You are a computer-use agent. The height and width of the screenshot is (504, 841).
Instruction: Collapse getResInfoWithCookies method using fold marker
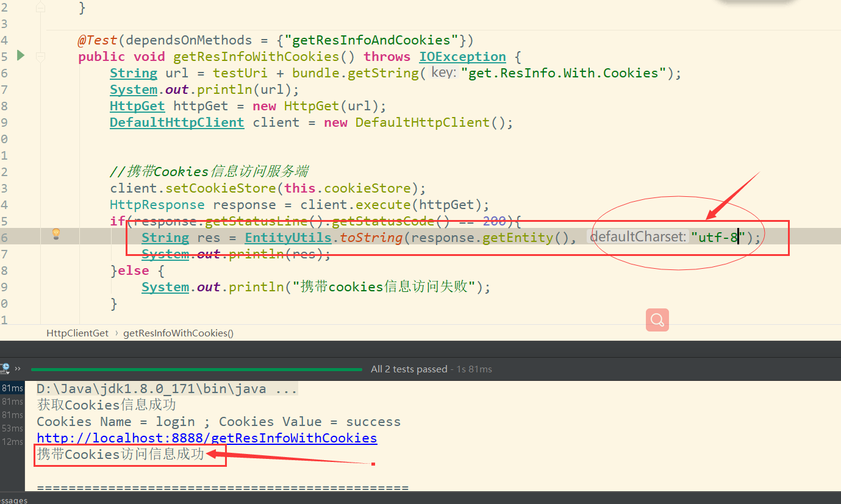tap(40, 57)
